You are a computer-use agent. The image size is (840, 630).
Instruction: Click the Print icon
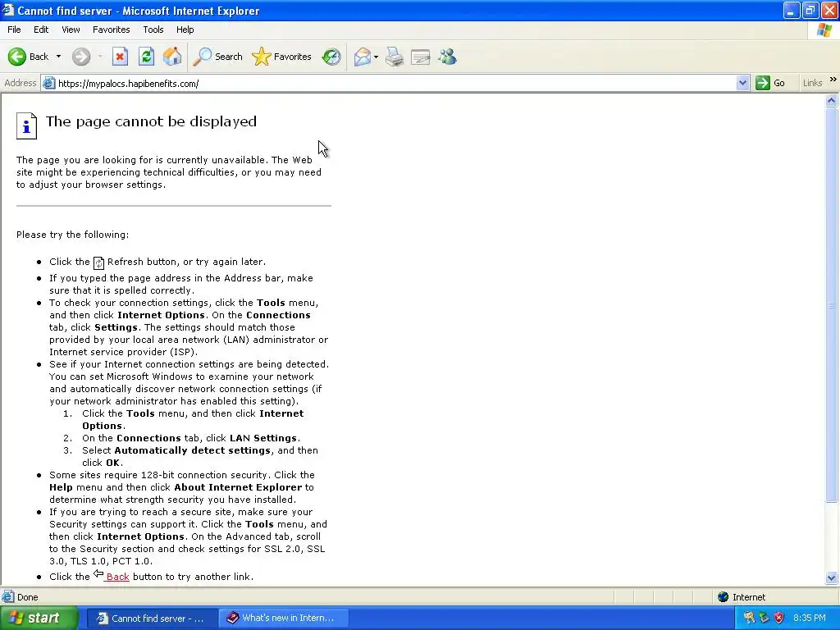pyautogui.click(x=395, y=57)
